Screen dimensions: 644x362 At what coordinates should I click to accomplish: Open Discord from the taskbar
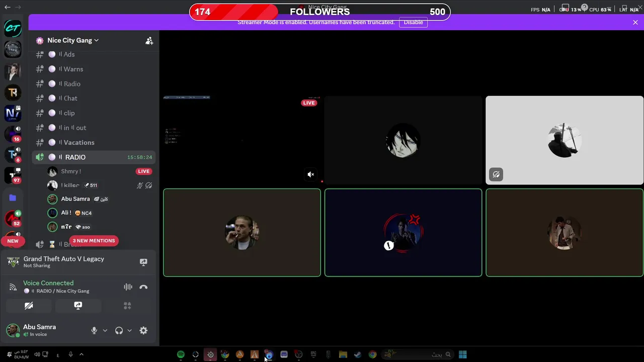pos(284,354)
